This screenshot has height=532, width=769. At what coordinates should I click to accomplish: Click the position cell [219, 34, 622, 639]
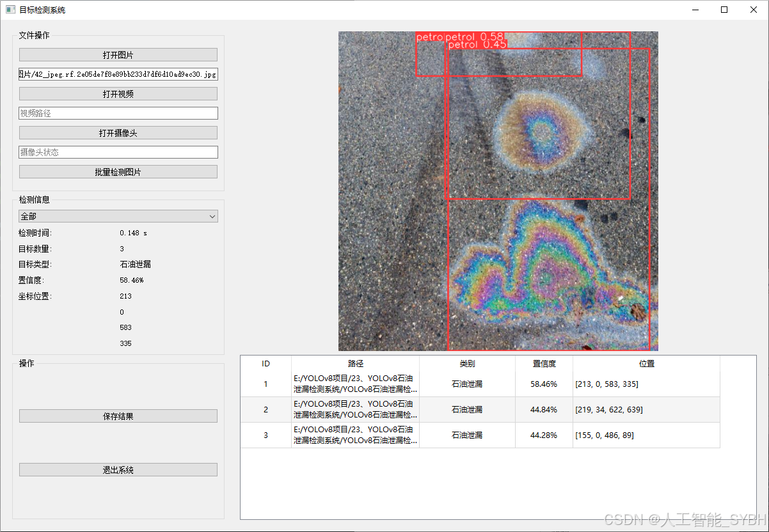646,410
